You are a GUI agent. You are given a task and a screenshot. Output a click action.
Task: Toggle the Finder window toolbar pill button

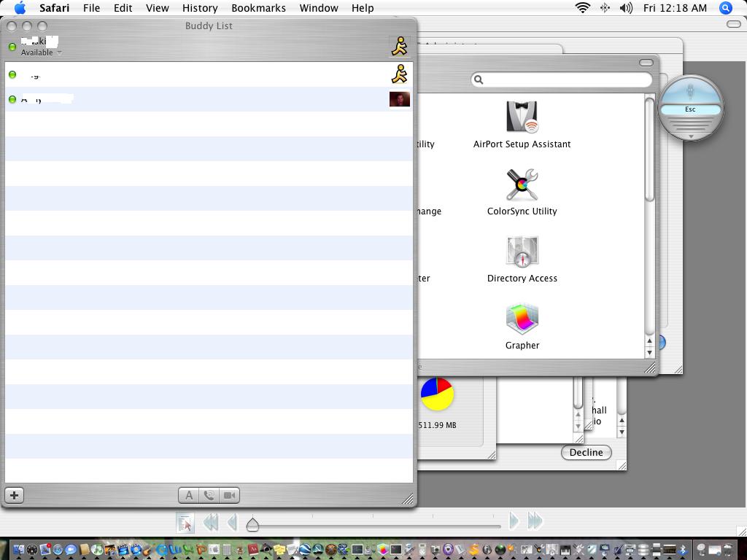(646, 63)
